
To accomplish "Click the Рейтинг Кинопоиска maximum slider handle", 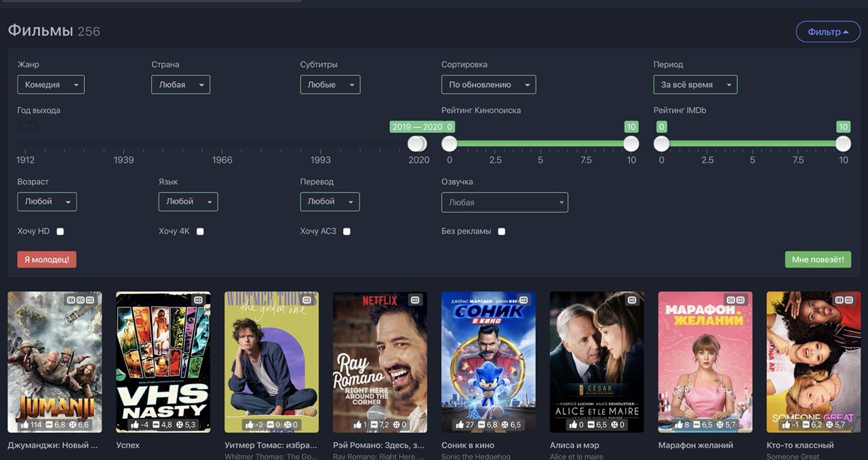I will coord(631,144).
